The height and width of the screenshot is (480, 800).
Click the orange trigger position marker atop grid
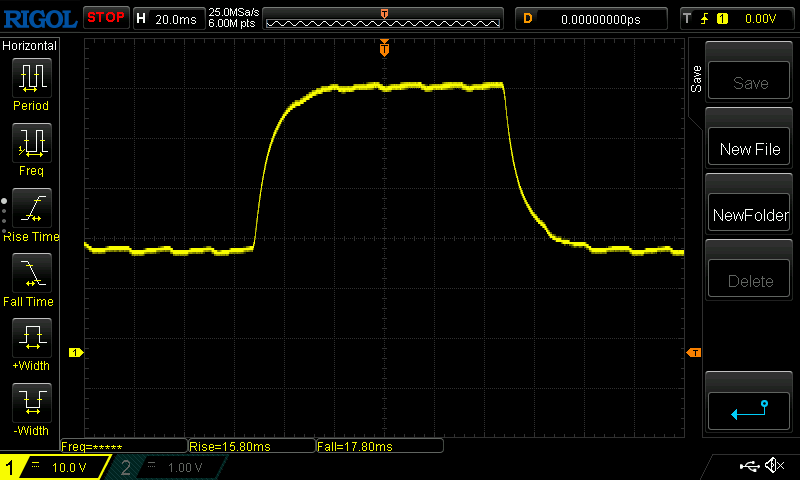click(x=384, y=47)
